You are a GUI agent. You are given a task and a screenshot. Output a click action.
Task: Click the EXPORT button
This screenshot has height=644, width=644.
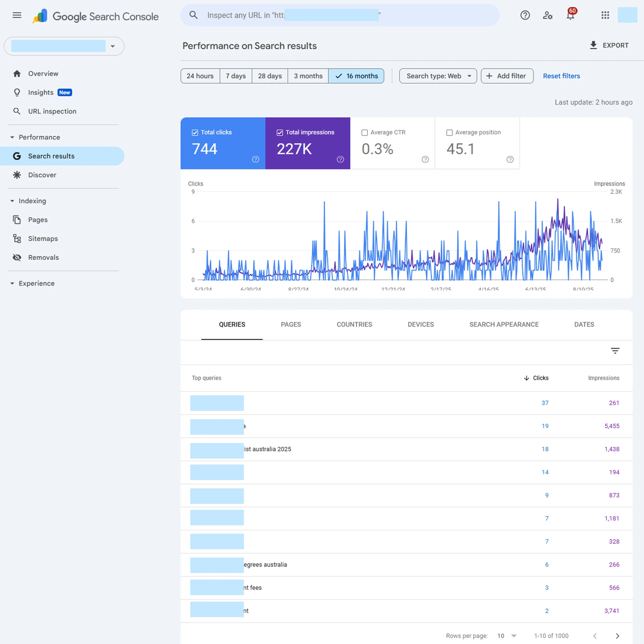609,45
